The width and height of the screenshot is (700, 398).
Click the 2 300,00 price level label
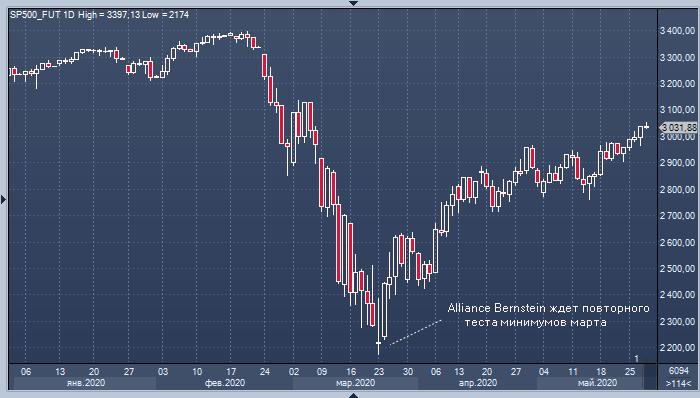click(678, 321)
